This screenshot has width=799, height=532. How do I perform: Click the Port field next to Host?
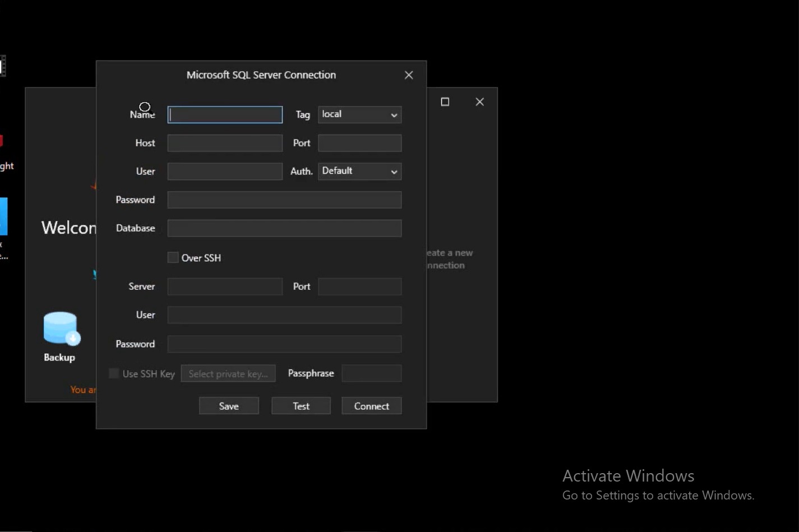tap(359, 143)
